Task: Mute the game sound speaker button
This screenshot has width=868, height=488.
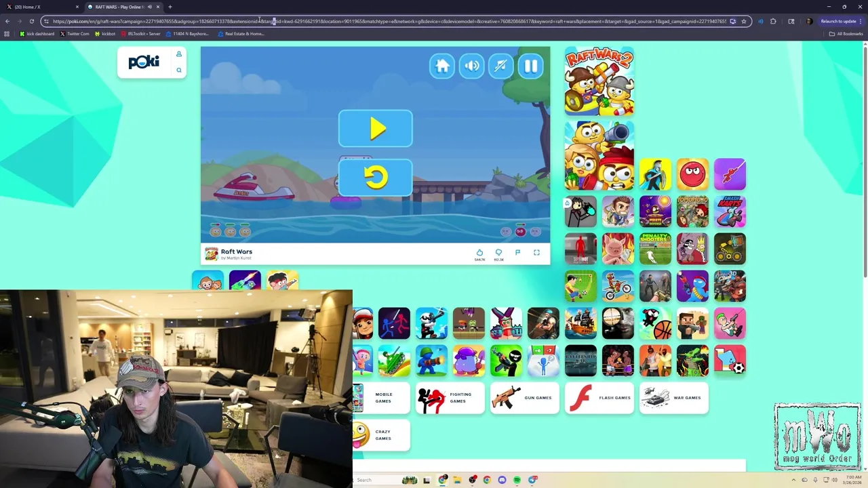Action: point(472,66)
